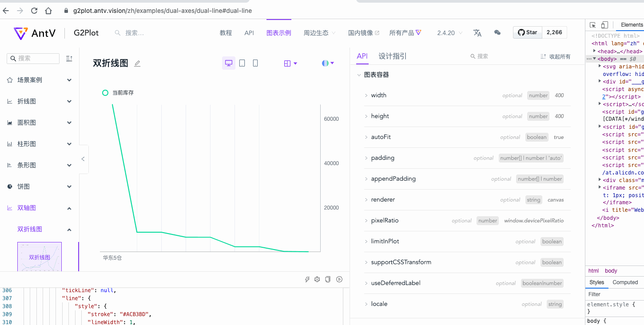Open the 国内镜像 external link
Screen dimensions: 644x325
[364, 33]
